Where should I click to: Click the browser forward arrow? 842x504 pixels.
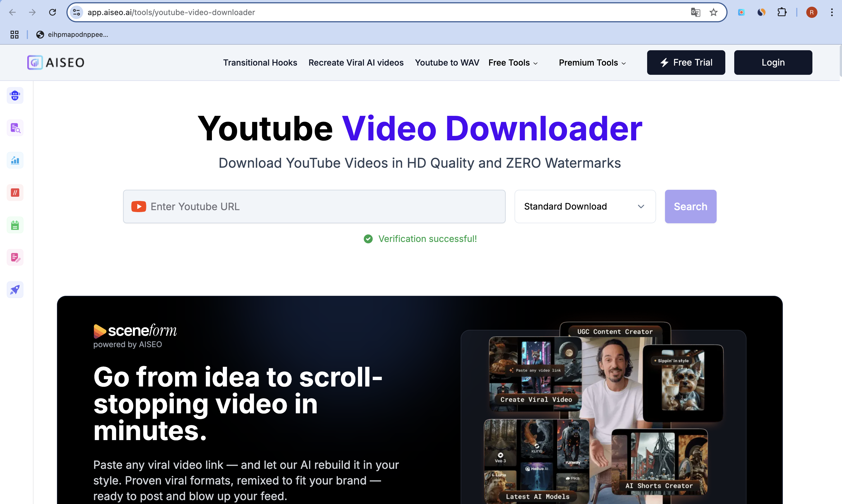(x=32, y=12)
